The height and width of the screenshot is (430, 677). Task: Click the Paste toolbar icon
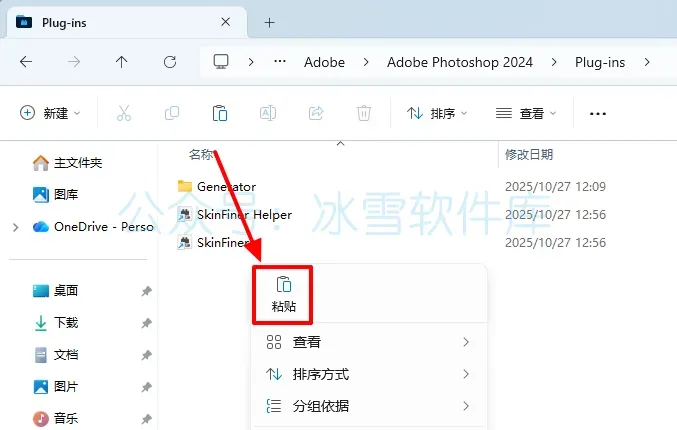(x=220, y=113)
